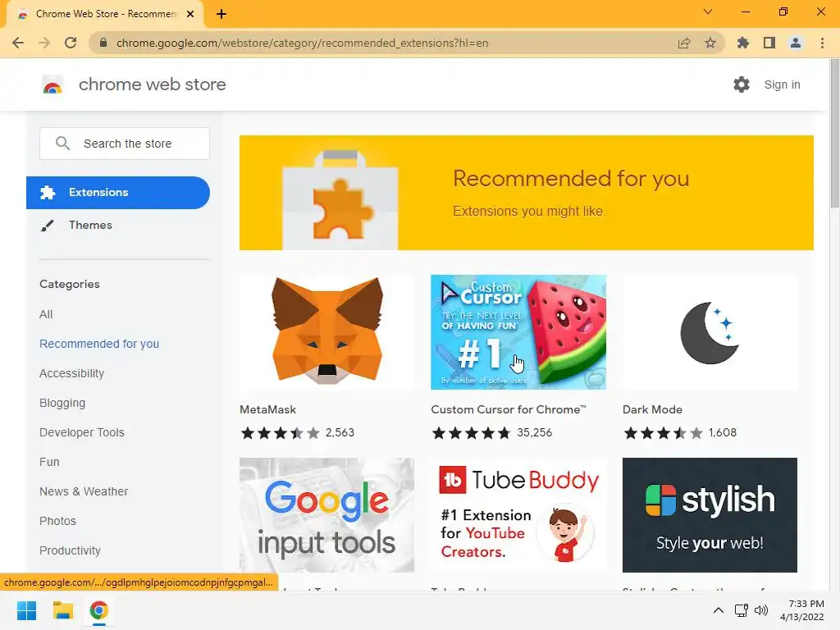Click Custom Cursor for Chrome title

coord(509,409)
